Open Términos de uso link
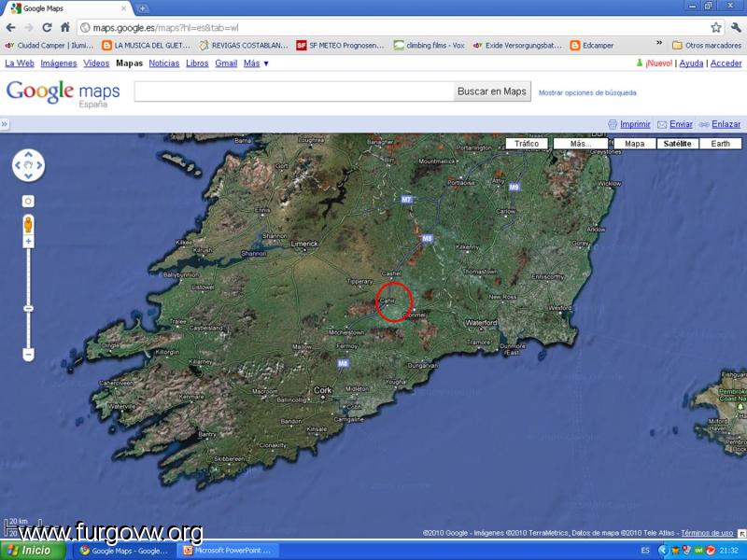Image resolution: width=747 pixels, height=560 pixels. coord(707,533)
